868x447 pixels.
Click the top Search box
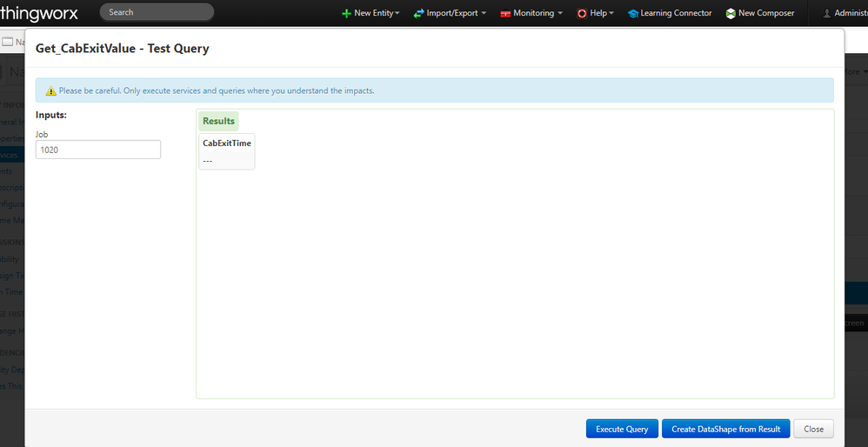pyautogui.click(x=157, y=12)
